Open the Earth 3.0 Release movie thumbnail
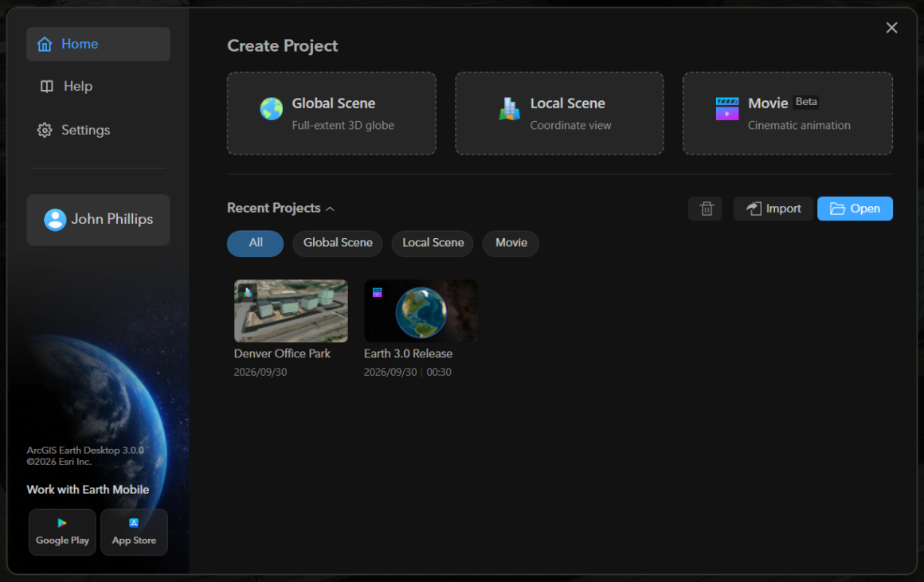The image size is (924, 582). (x=421, y=311)
